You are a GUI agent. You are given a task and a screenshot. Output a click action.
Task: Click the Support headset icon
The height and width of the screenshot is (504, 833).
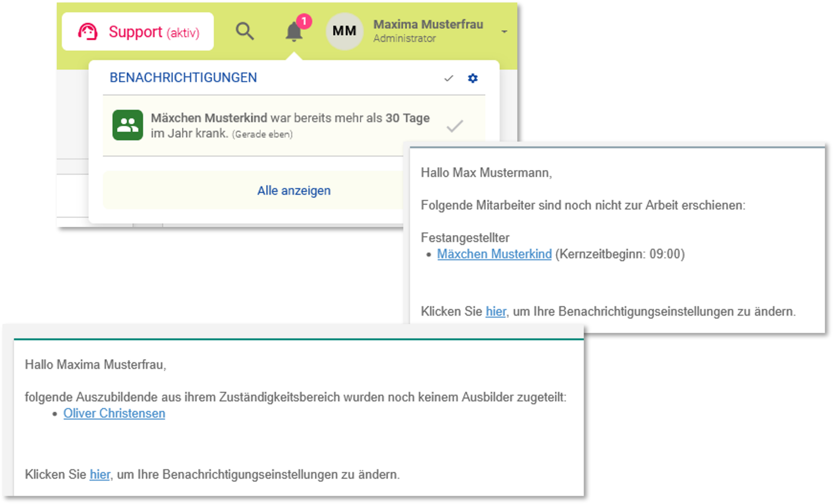[88, 31]
